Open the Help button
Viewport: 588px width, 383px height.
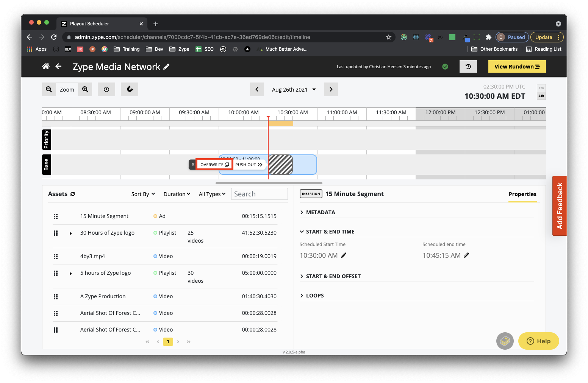[x=538, y=341]
